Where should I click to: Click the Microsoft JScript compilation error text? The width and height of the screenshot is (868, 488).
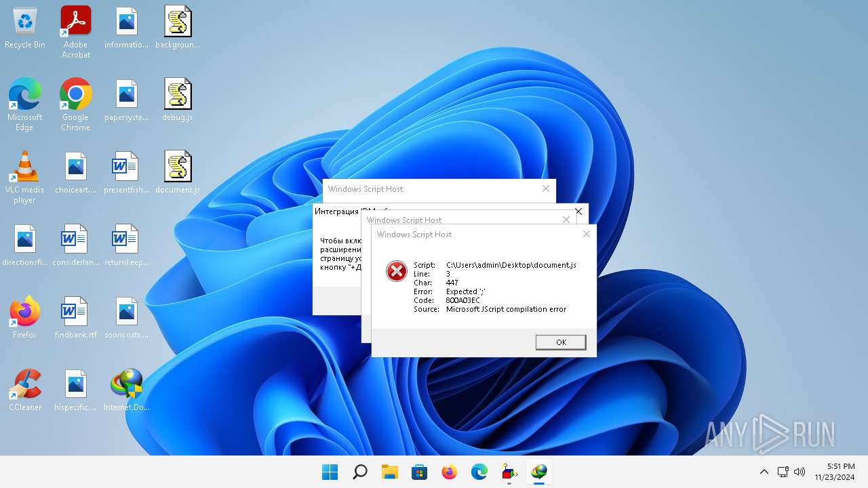(506, 309)
